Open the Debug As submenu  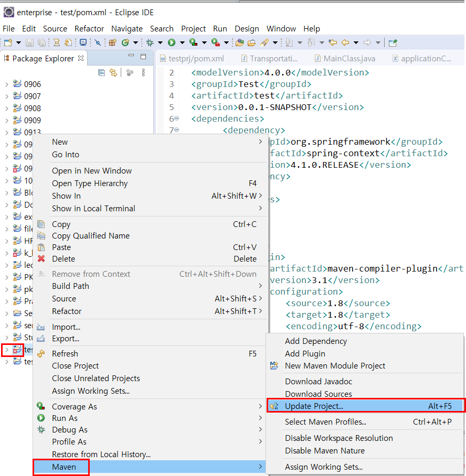151,430
